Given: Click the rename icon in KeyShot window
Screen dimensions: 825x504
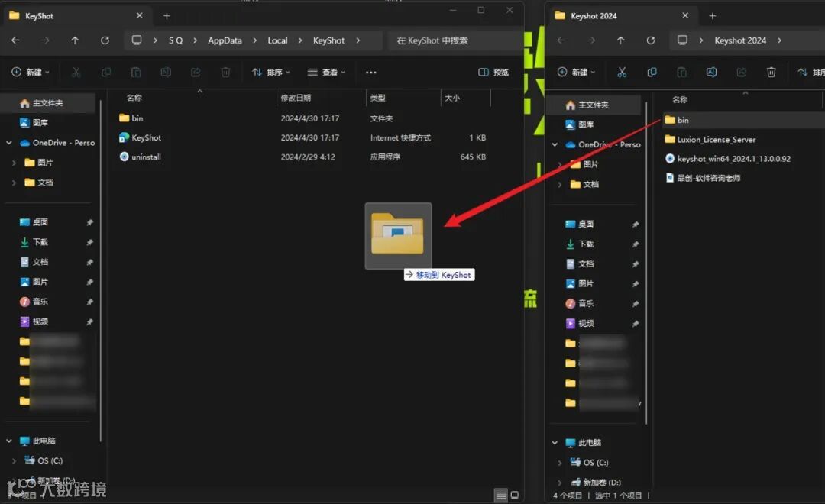Looking at the screenshot, I should pyautogui.click(x=166, y=72).
